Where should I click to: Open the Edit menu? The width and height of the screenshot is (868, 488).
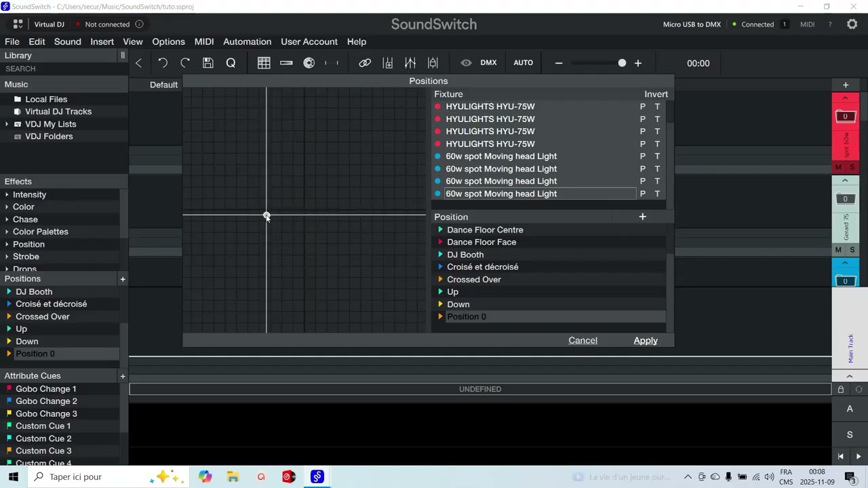click(x=37, y=41)
